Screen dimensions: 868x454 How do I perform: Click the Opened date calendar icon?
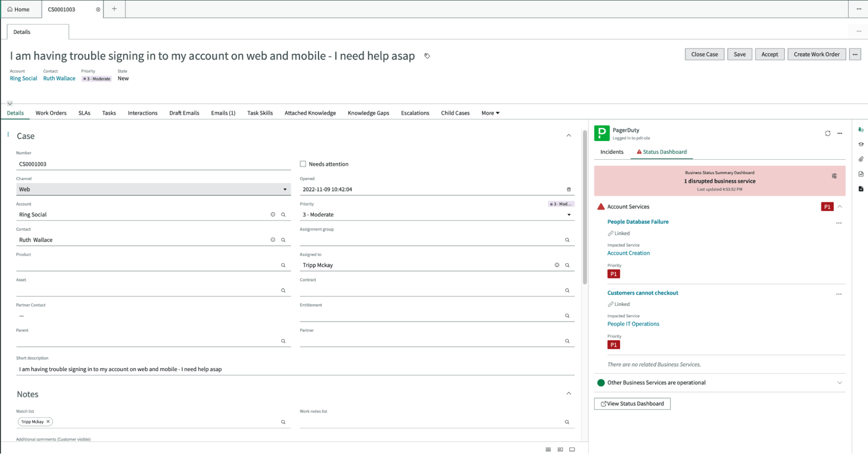coord(568,189)
